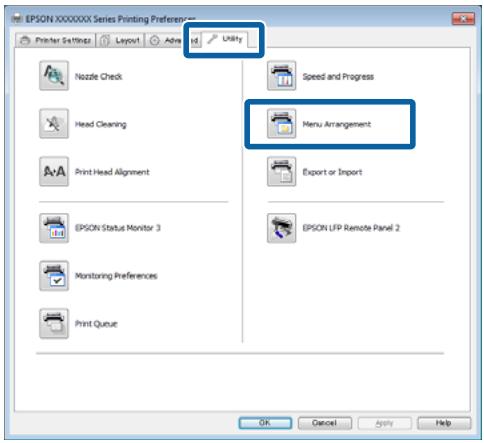
Task: Open the Nozzle Check utility icon
Action: [x=54, y=76]
